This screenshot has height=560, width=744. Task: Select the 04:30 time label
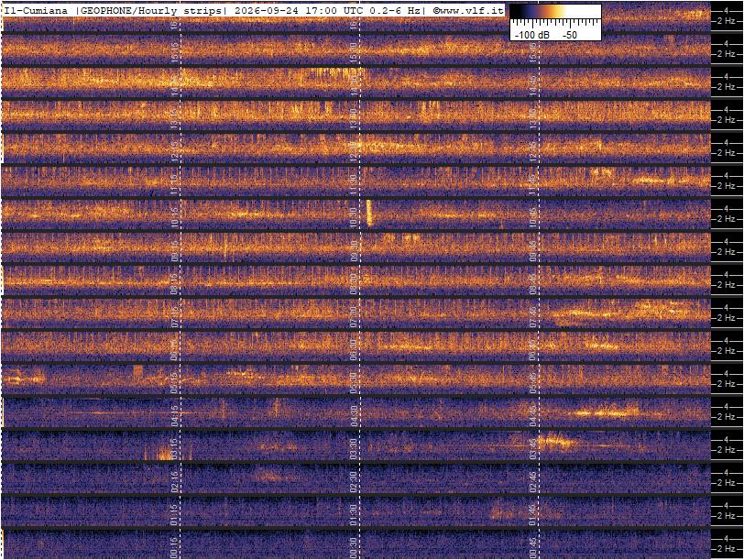pos(354,415)
